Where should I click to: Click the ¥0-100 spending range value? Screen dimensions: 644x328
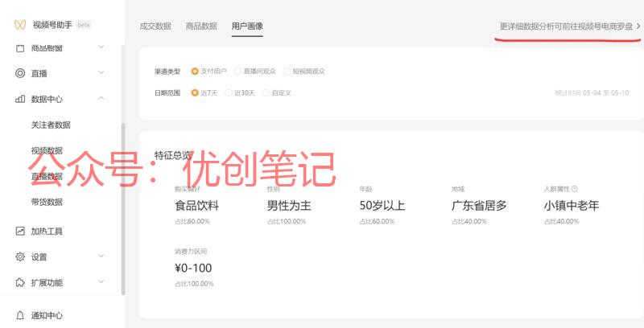(193, 269)
